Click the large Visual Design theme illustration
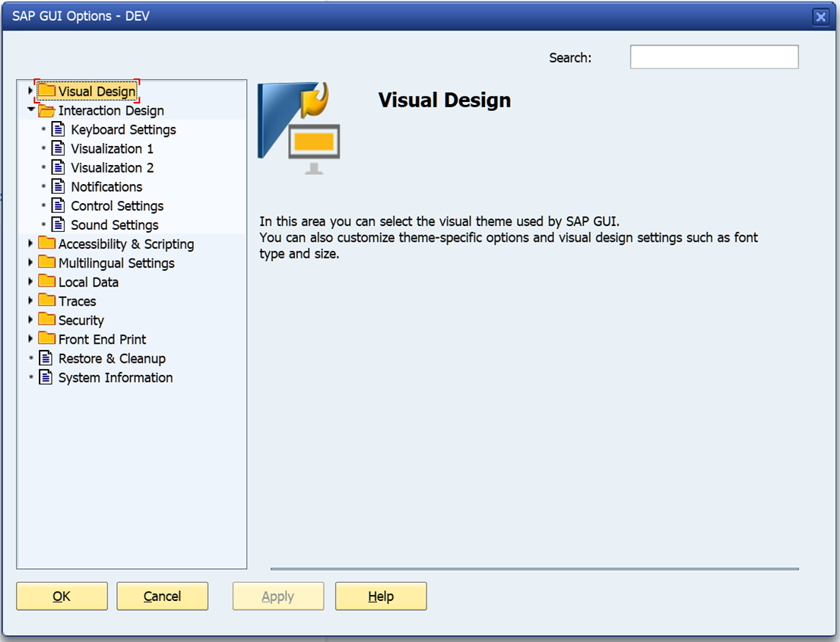Viewport: 840px width, 642px height. [299, 129]
